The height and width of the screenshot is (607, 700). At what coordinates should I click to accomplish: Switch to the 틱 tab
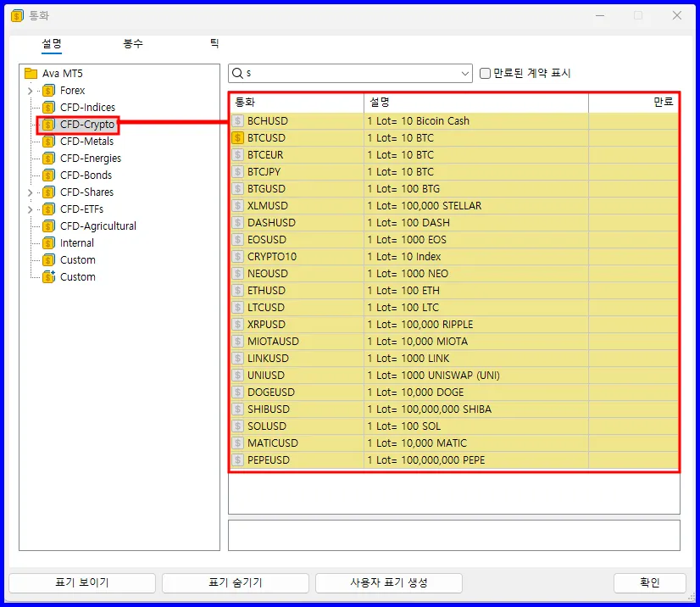point(214,43)
